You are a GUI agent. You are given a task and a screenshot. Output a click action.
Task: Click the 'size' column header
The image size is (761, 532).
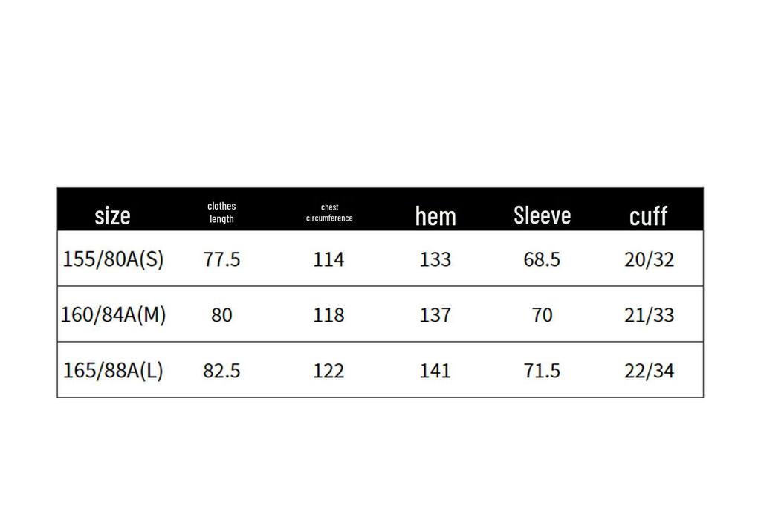click(112, 215)
